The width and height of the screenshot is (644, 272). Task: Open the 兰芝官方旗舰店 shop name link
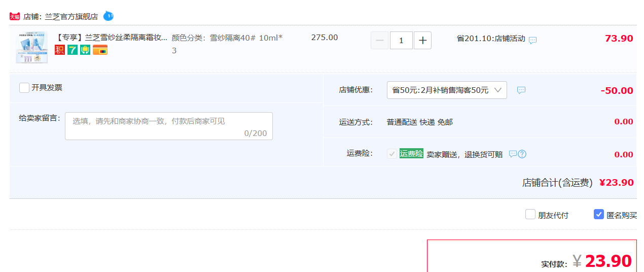pos(71,17)
